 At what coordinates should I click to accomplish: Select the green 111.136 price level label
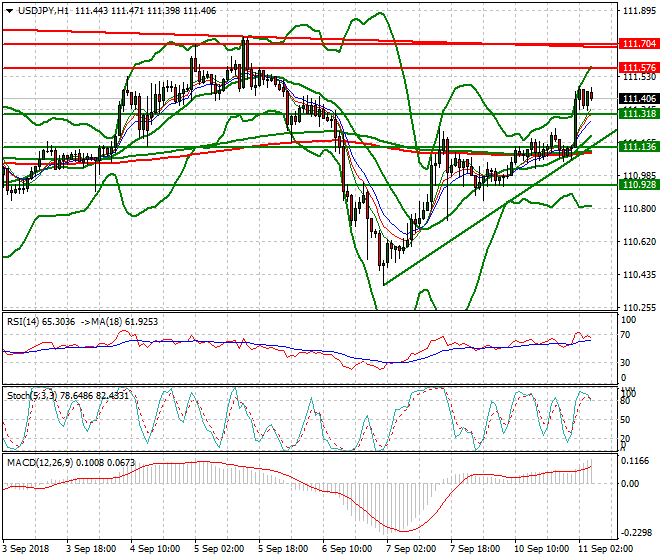point(638,147)
